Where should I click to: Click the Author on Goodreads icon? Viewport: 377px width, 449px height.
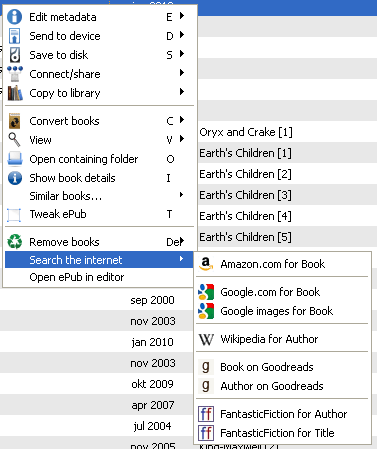click(x=206, y=386)
